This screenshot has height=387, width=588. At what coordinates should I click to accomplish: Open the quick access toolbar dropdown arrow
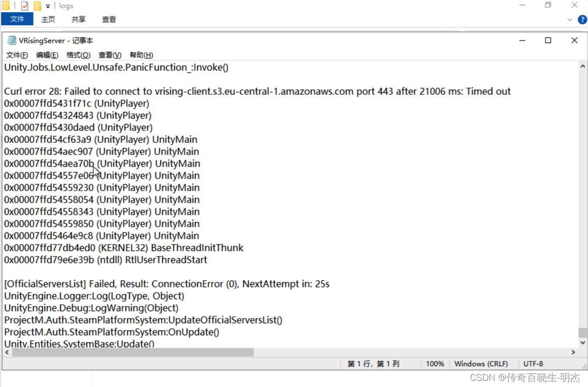[48, 6]
